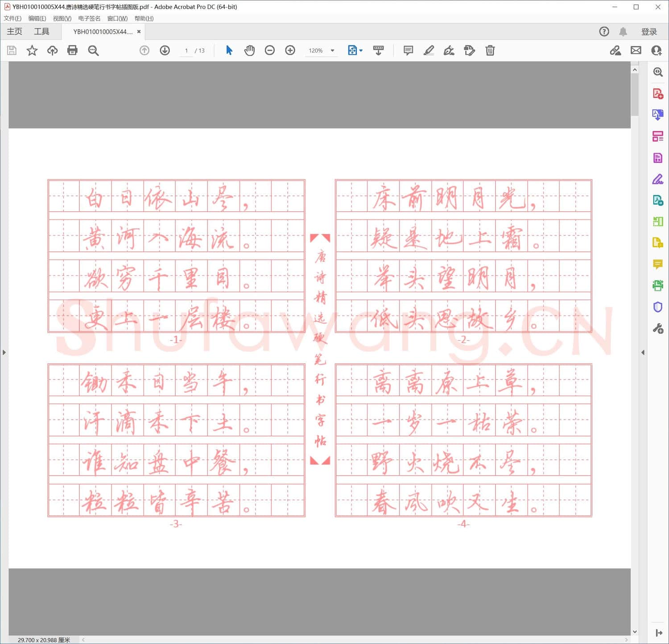Open the 视图(V) menu
Image resolution: width=669 pixels, height=644 pixels.
pos(62,18)
